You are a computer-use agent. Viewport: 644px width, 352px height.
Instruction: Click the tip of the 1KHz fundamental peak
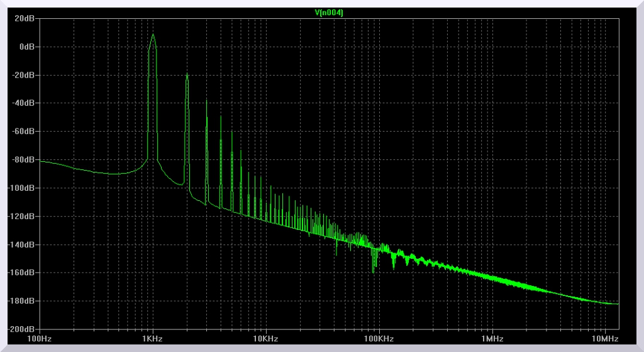(x=153, y=35)
